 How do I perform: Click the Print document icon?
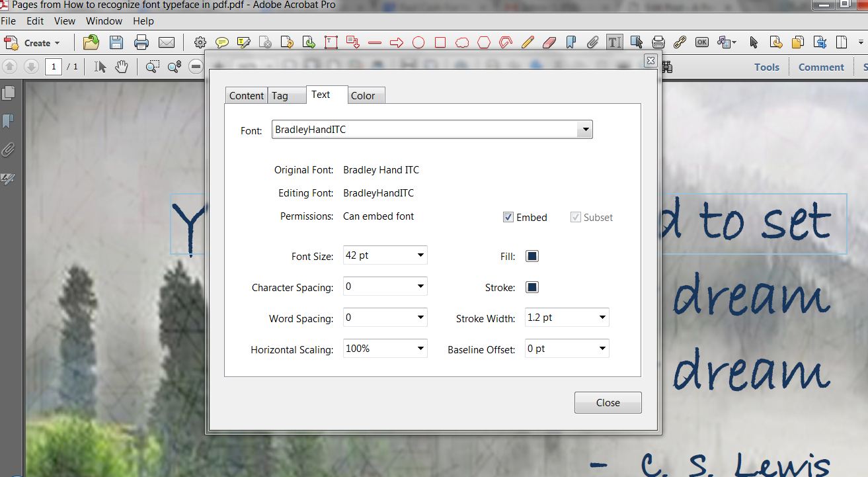click(x=141, y=42)
